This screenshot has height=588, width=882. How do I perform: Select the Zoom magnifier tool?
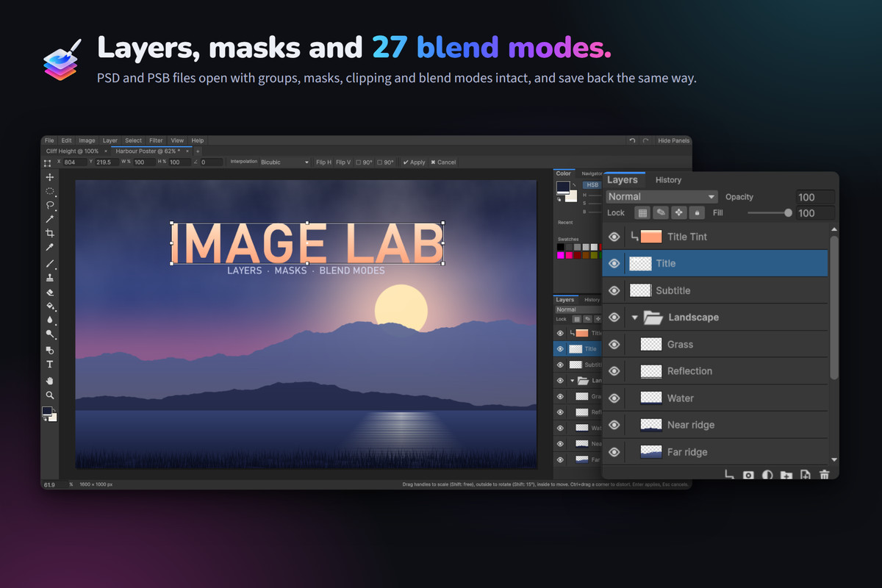pos(50,395)
